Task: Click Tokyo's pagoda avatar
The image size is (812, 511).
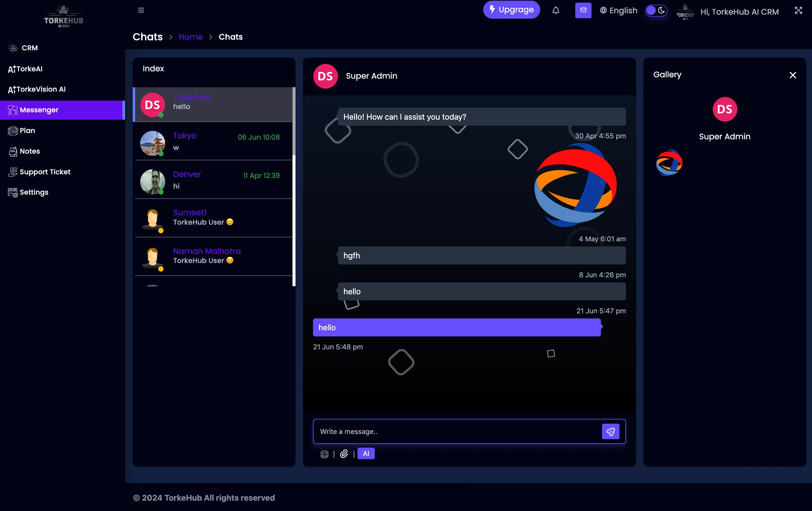Action: point(152,143)
